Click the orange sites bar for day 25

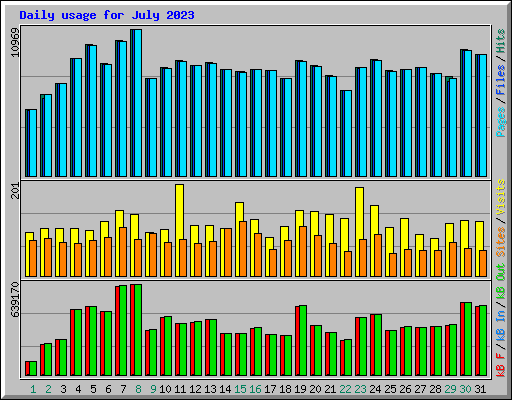coord(393,265)
